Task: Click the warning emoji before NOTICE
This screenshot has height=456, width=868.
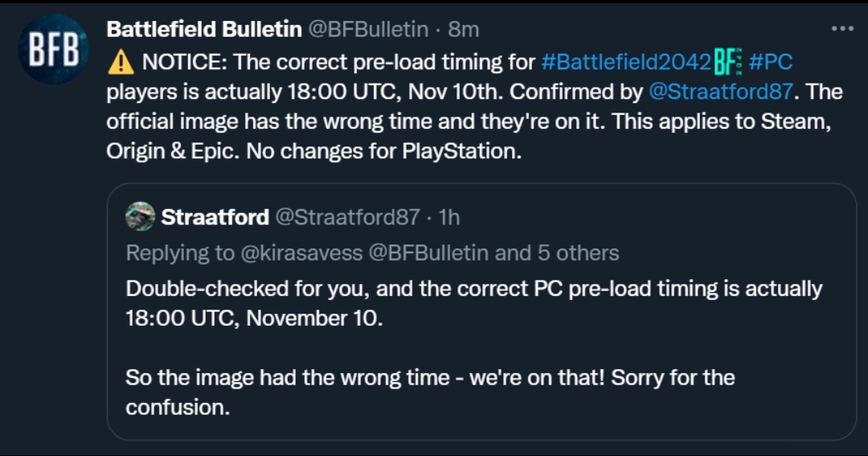Action: (121, 61)
